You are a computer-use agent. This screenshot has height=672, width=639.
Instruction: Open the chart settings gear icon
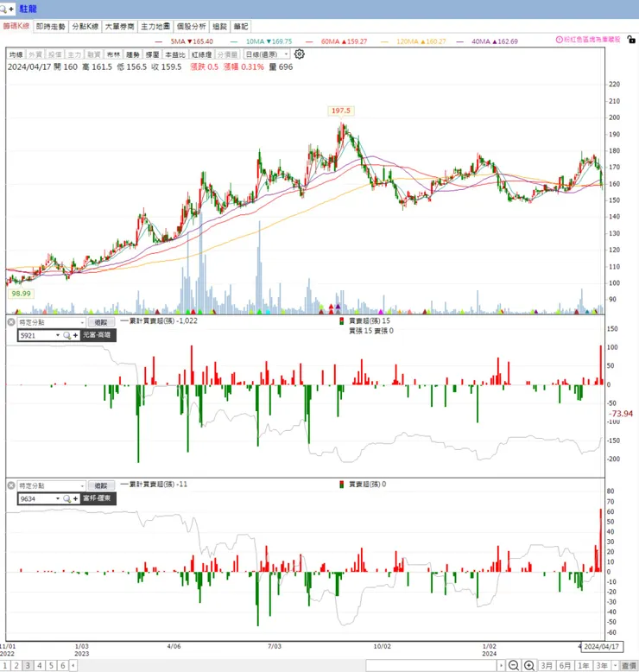[299, 54]
